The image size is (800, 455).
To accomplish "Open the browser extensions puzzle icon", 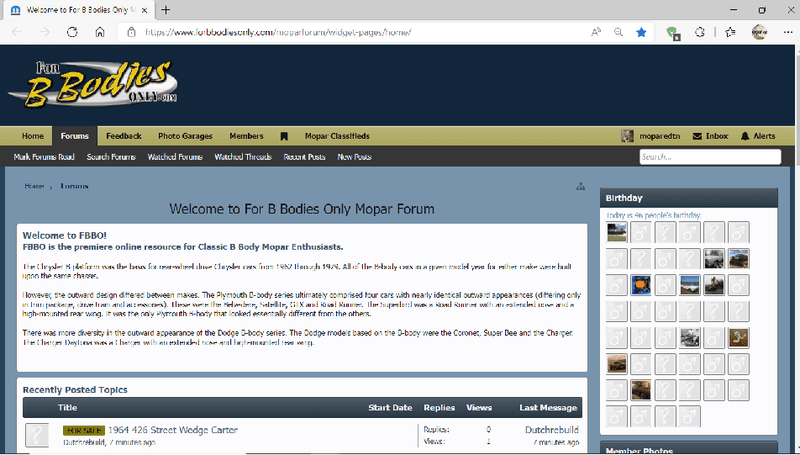I will click(x=700, y=32).
